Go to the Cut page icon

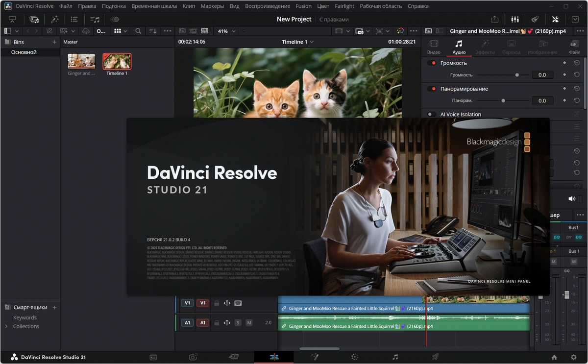point(234,357)
